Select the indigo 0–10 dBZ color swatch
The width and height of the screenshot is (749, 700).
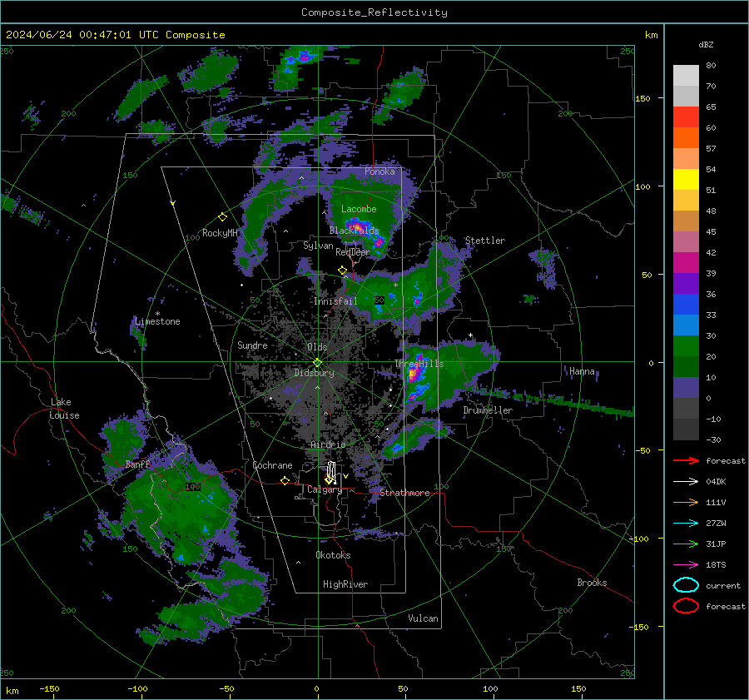[686, 388]
